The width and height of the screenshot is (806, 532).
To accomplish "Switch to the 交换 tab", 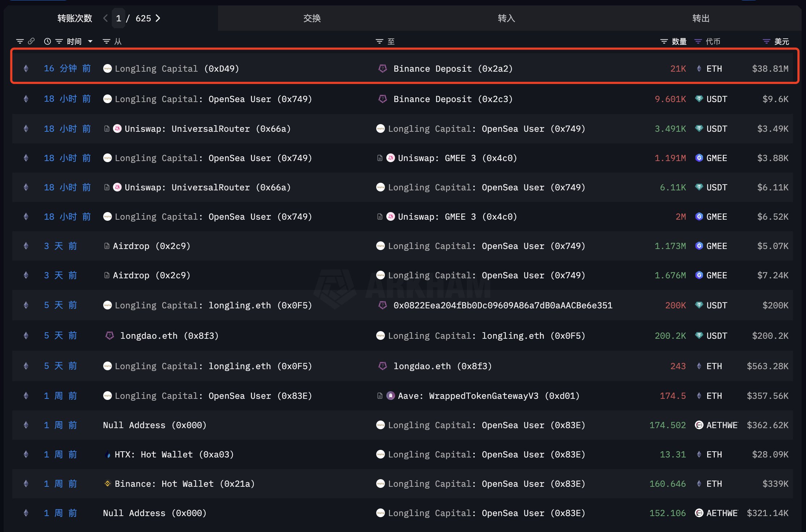I will 312,18.
